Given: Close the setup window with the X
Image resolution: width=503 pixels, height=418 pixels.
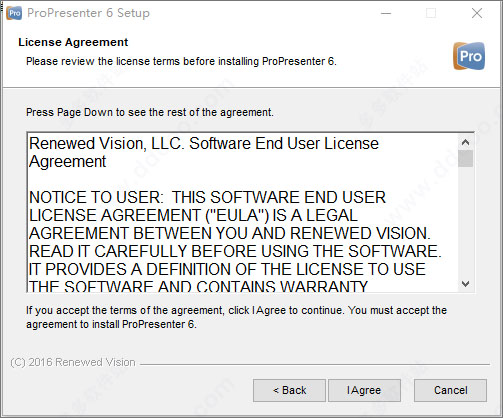Looking at the screenshot, I should pos(477,13).
